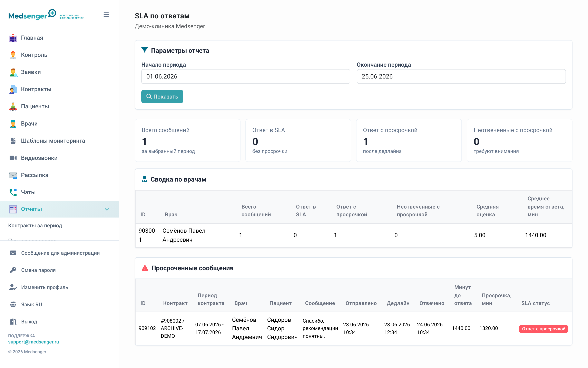The image size is (588, 368).
Task: Open the Главная menu item
Action: coord(32,38)
